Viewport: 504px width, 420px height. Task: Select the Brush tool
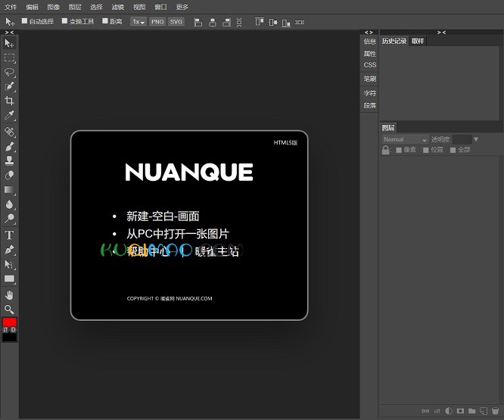9,146
